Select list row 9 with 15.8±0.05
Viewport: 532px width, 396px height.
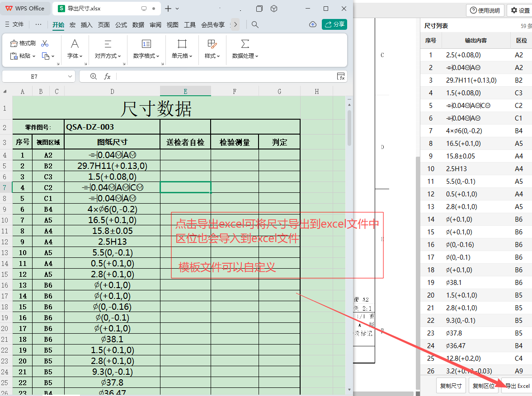pos(476,156)
